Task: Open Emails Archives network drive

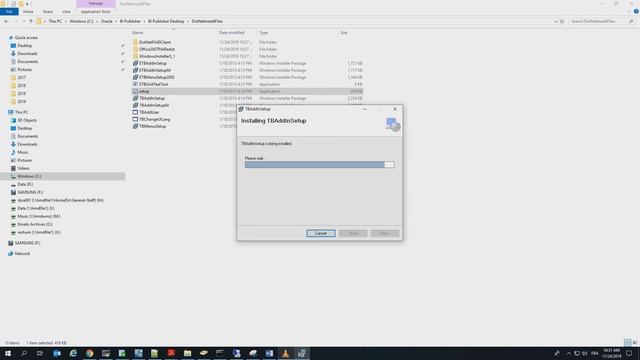Action: pyautogui.click(x=35, y=224)
